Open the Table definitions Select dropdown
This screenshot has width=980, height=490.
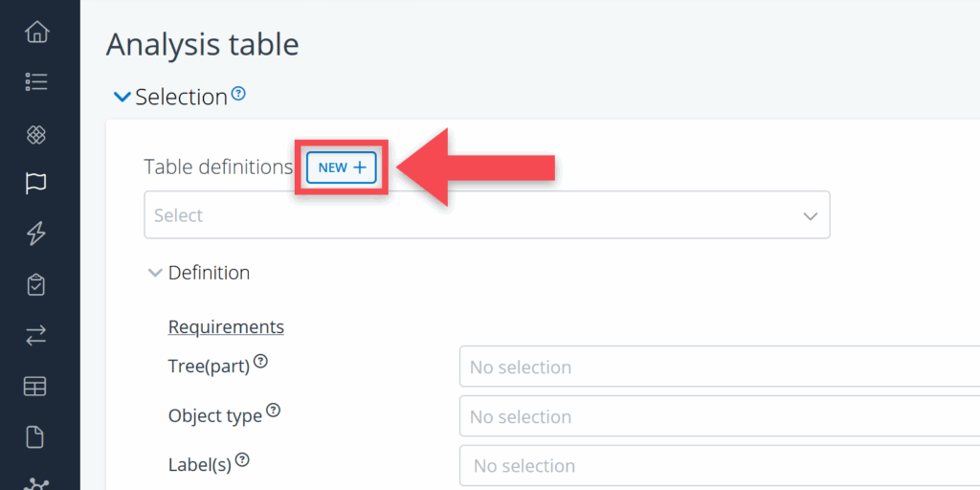pos(486,215)
